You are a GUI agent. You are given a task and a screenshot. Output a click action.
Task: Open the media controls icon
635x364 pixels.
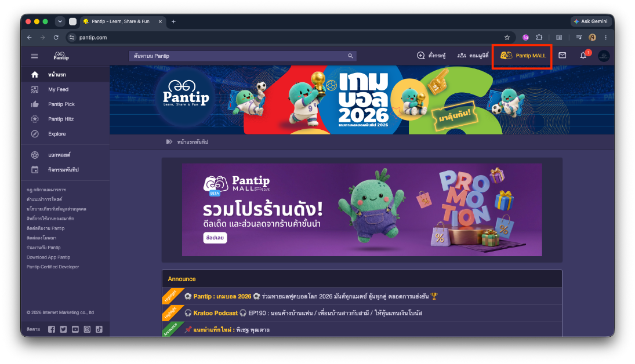579,37
